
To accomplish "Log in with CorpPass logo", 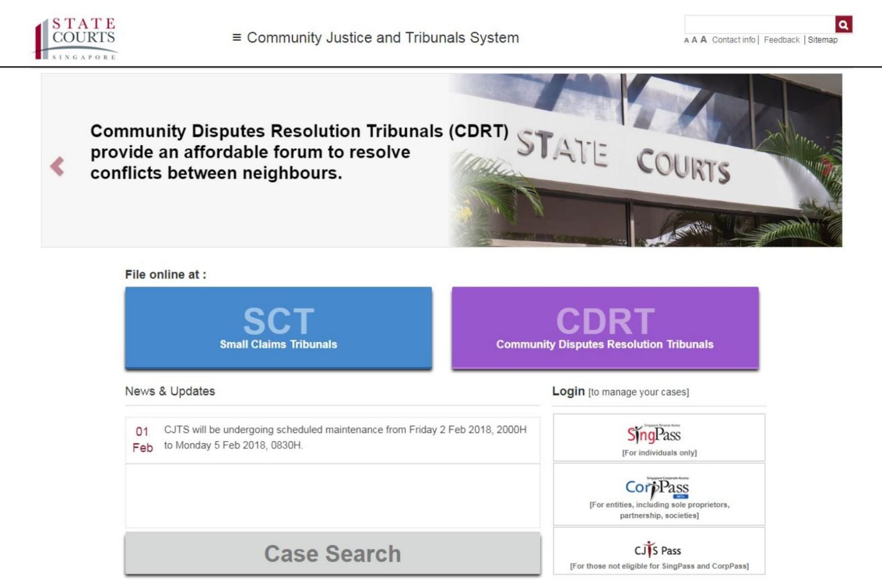I will [657, 488].
